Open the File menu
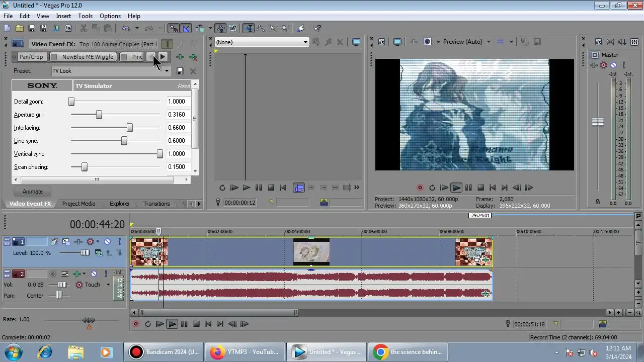This screenshot has width=644, height=362. coord(8,16)
